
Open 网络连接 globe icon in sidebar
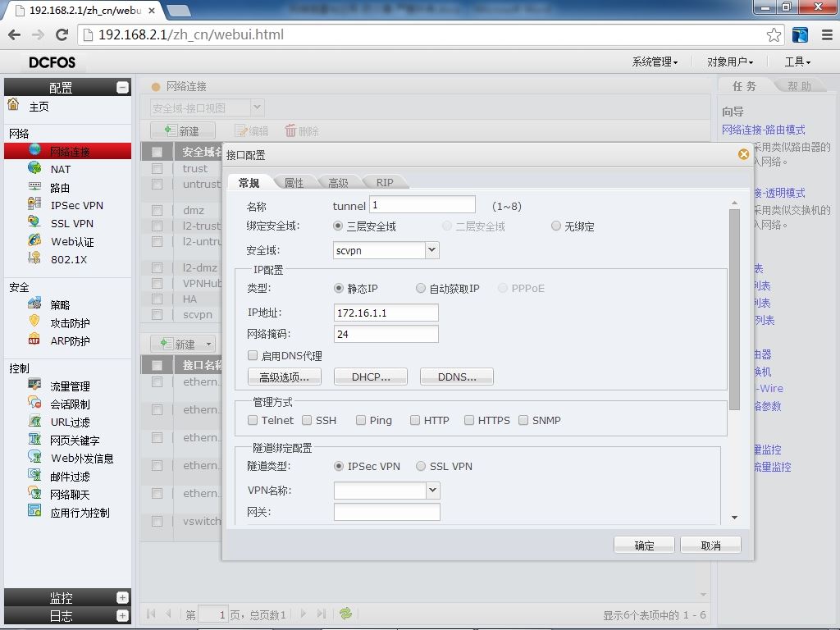click(34, 149)
